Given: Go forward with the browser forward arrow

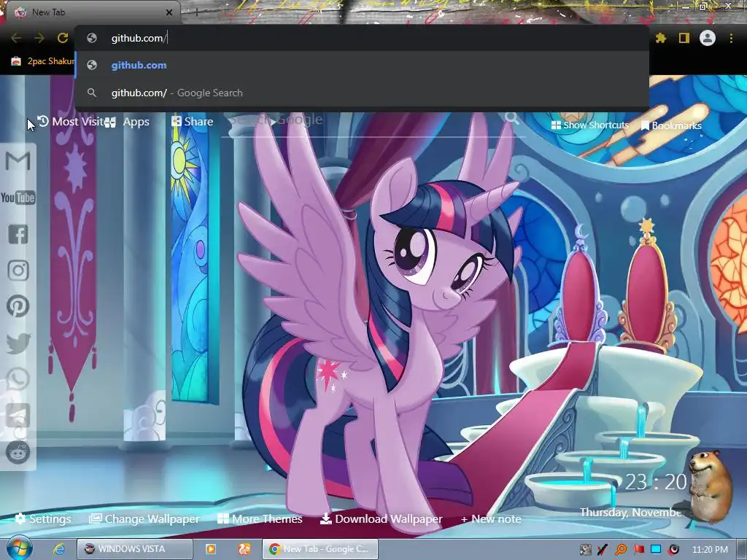Looking at the screenshot, I should [39, 38].
